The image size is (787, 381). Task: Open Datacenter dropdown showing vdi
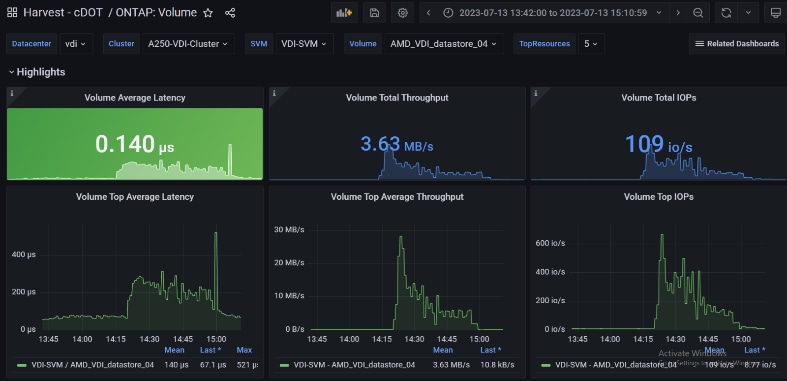tap(76, 44)
